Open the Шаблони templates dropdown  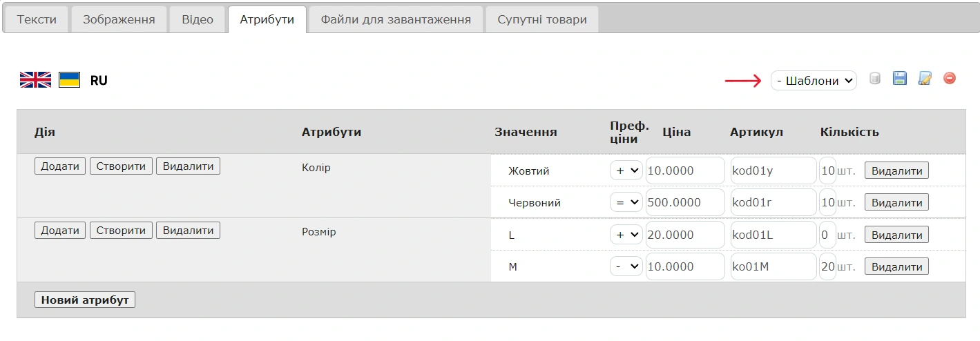[x=814, y=81]
